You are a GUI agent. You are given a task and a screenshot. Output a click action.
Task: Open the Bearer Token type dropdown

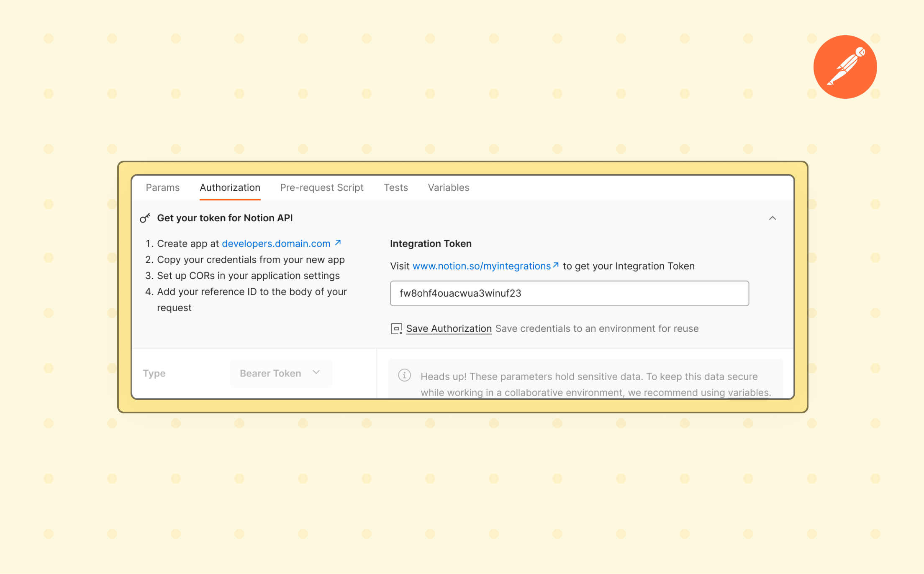click(281, 373)
